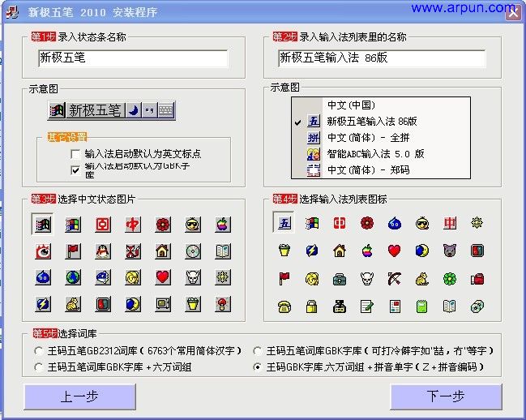
Task: Choose the blue slime icon in step 4
Action: 394,223
